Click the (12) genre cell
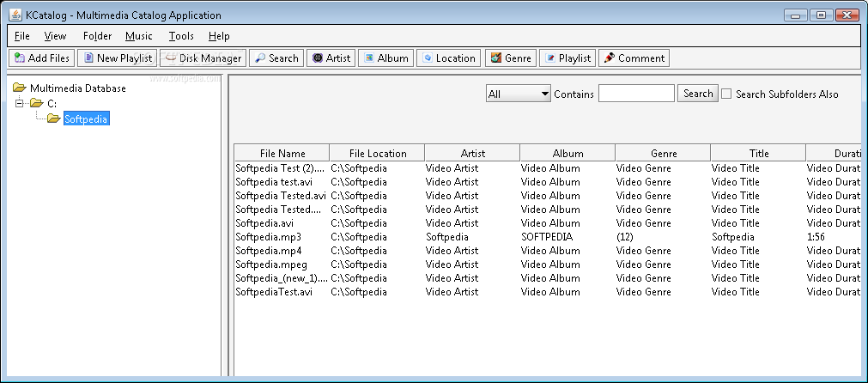This screenshot has height=383, width=868. point(663,237)
